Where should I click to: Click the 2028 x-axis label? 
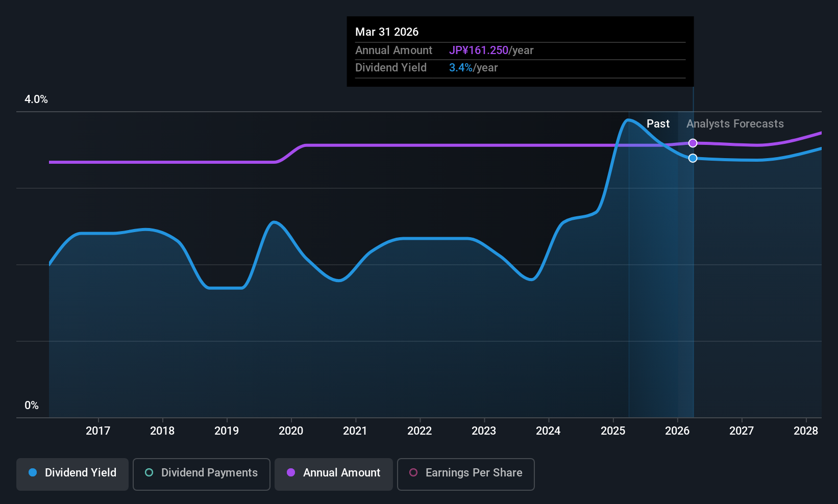806,431
